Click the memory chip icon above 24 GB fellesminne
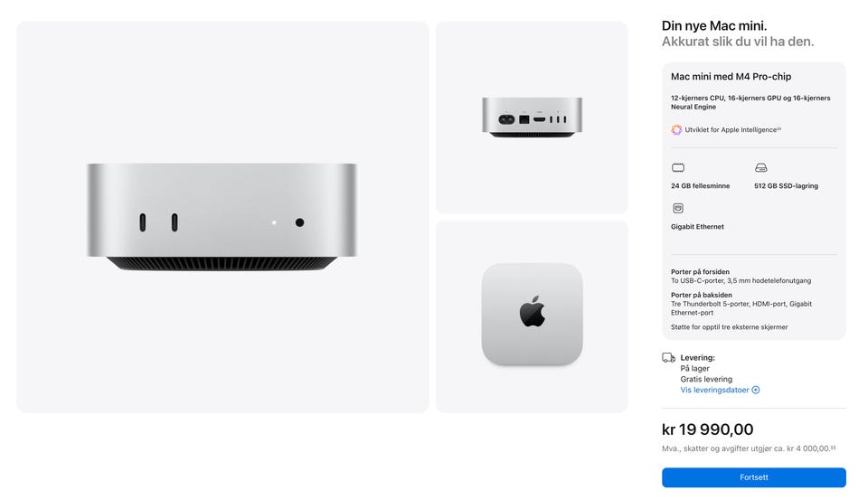The image size is (868, 500). [x=678, y=168]
